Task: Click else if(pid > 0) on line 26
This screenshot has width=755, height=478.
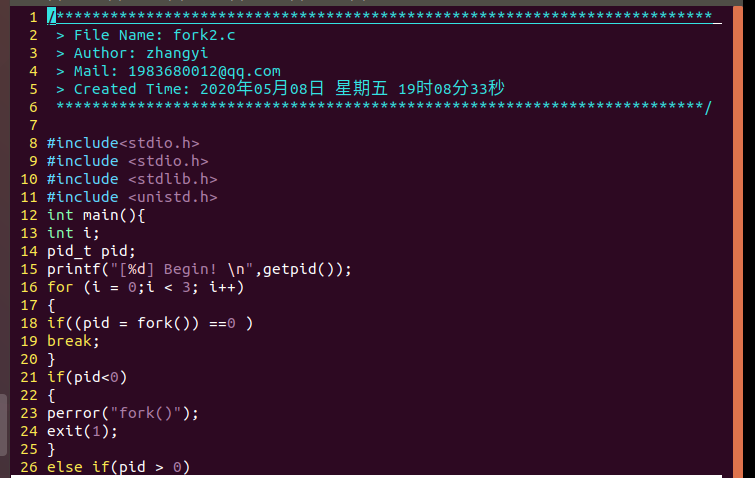Action: coord(118,467)
